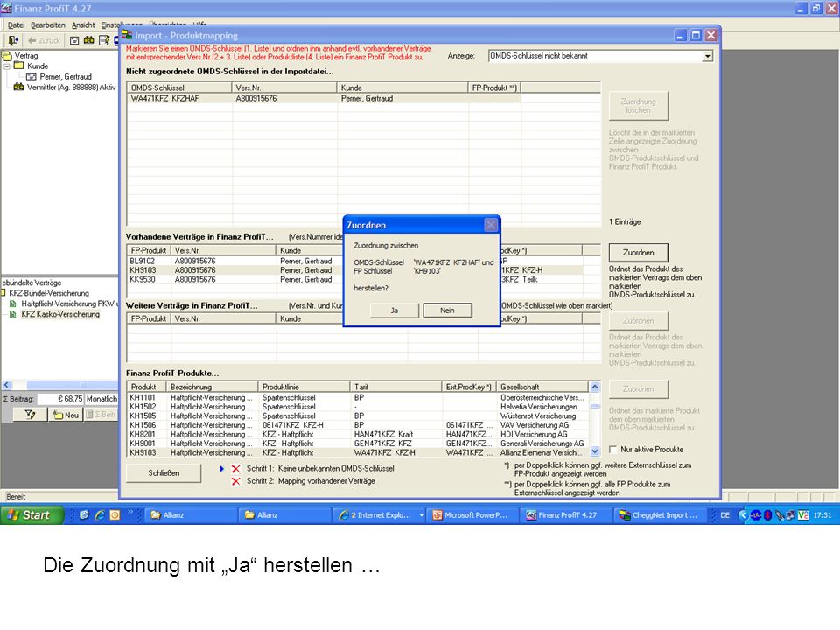Click the active Zuordnen button for existing contracts
Viewport: 840px width, 630px height.
click(x=638, y=252)
